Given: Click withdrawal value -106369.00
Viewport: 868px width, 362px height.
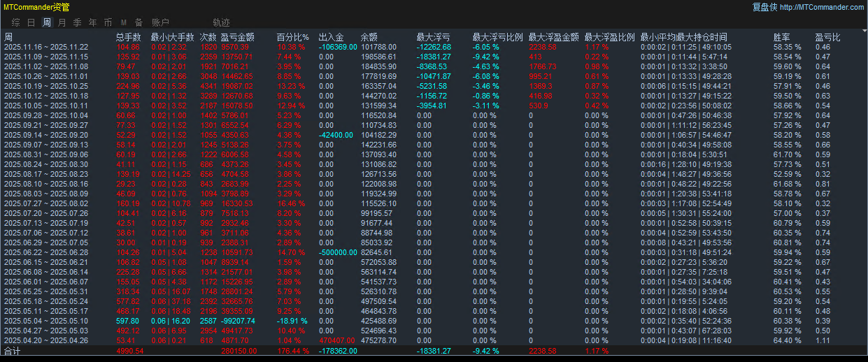Looking at the screenshot, I should pyautogui.click(x=337, y=47).
